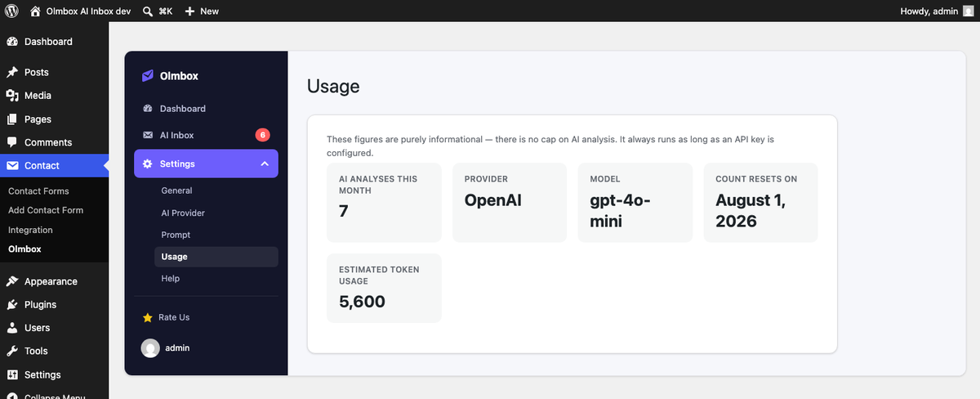Click the Rate Us star icon
Viewport: 980px width, 399px height.
click(148, 317)
